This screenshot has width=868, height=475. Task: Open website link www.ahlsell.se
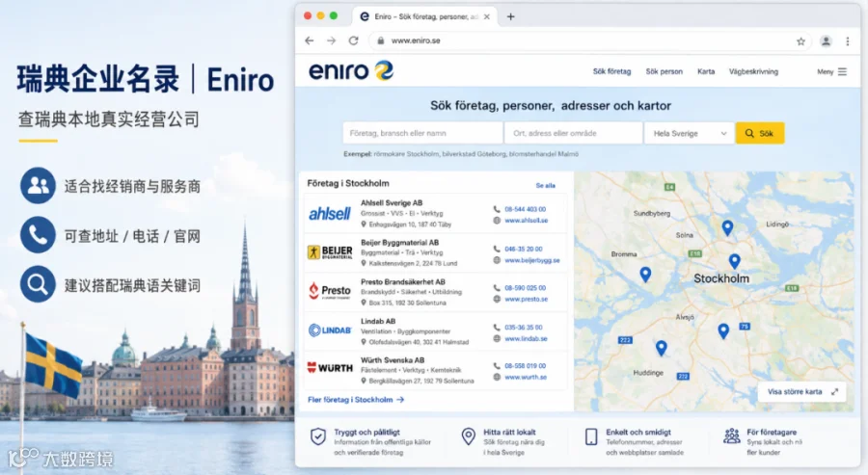[526, 220]
